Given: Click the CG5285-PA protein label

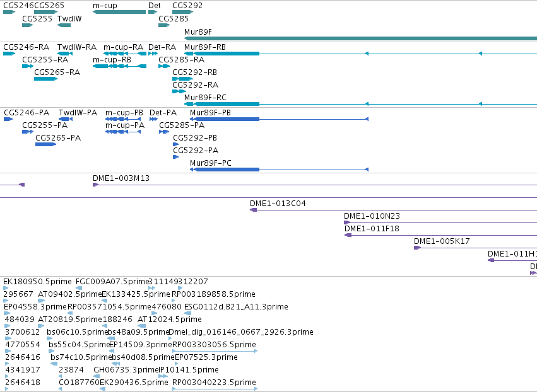Looking at the screenshot, I should (x=182, y=125).
